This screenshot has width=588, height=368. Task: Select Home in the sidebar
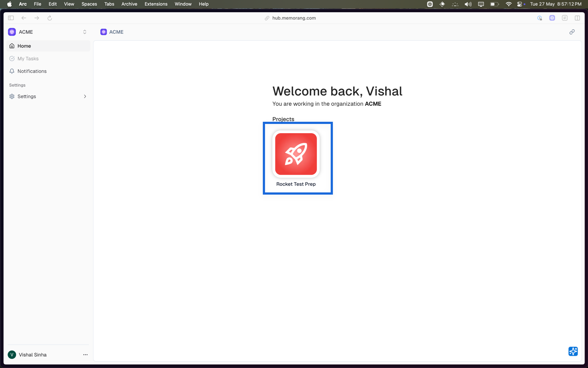click(24, 46)
